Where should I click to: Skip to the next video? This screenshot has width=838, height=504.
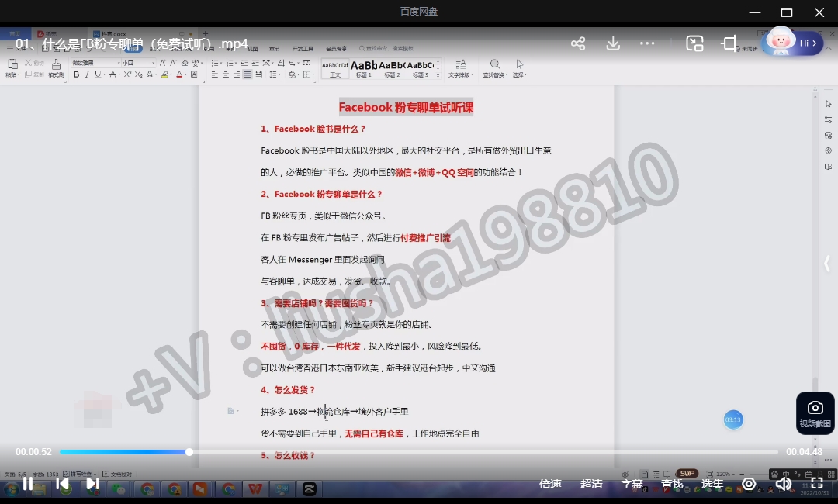click(92, 484)
